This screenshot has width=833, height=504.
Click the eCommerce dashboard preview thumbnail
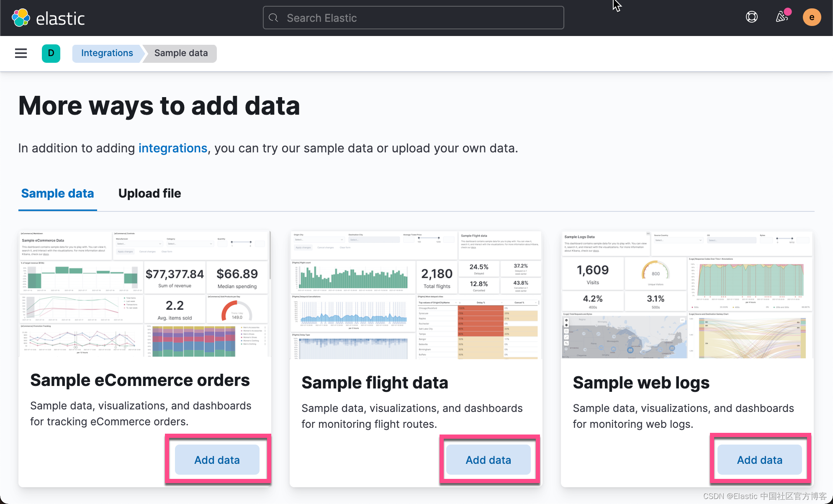[x=144, y=294]
